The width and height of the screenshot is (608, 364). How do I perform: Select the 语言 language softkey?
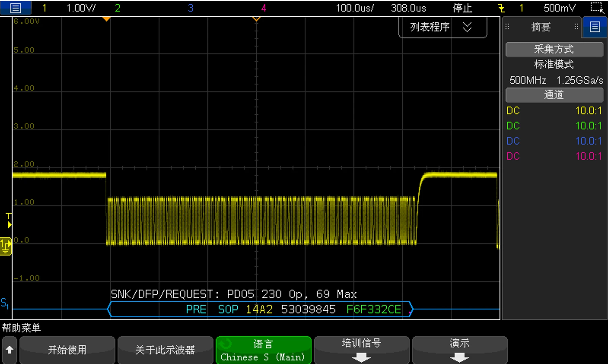pos(263,350)
